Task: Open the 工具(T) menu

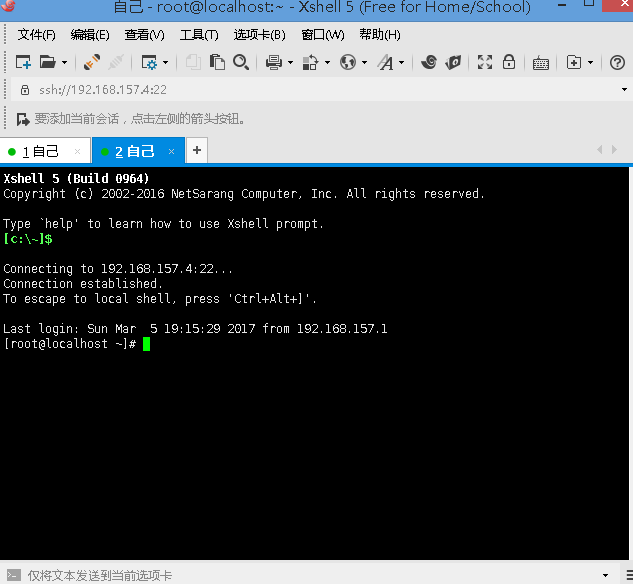Action: click(199, 35)
